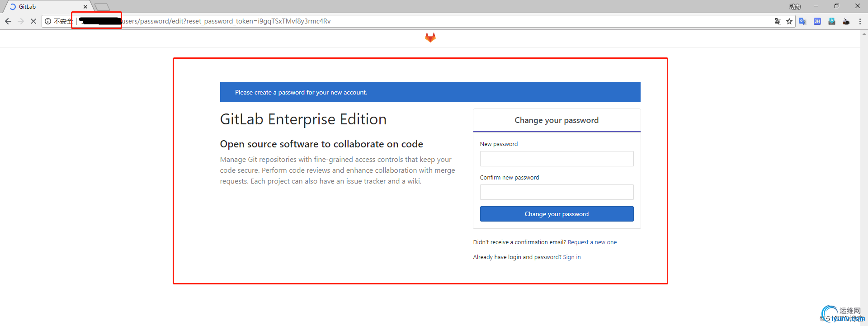
Task: Click the site security info icon
Action: pos(48,21)
